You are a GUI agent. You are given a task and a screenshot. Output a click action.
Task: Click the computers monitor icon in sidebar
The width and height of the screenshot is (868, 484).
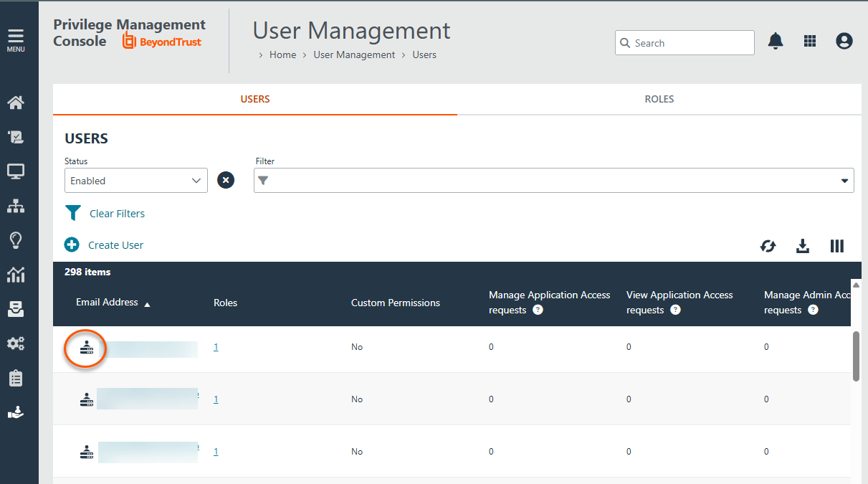tap(16, 171)
